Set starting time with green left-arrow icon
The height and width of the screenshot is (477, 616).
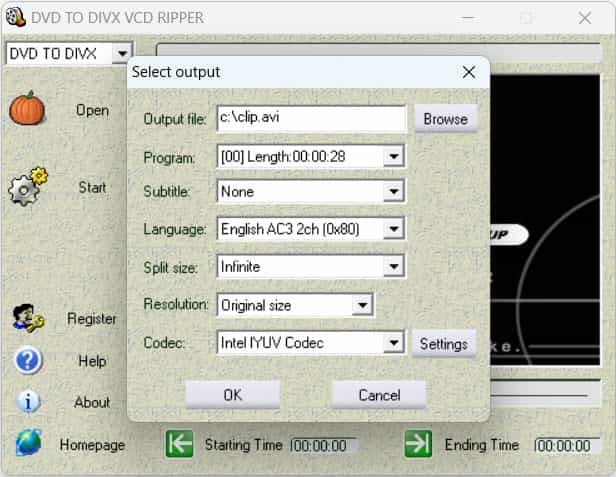(179, 444)
